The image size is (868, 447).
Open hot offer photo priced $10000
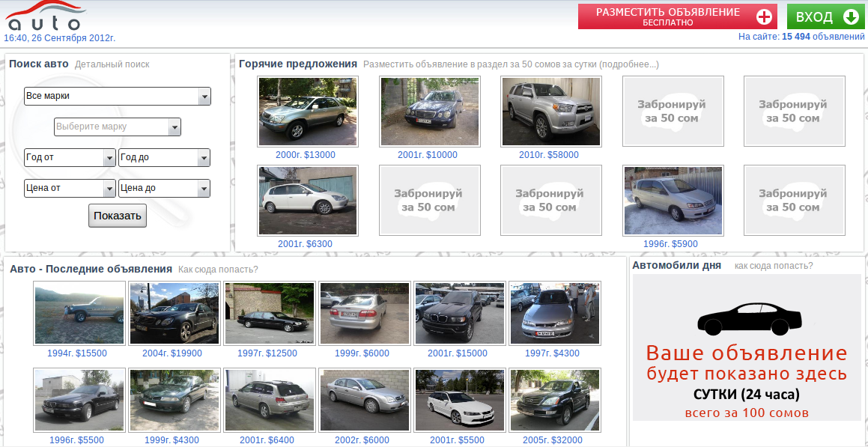430,112
